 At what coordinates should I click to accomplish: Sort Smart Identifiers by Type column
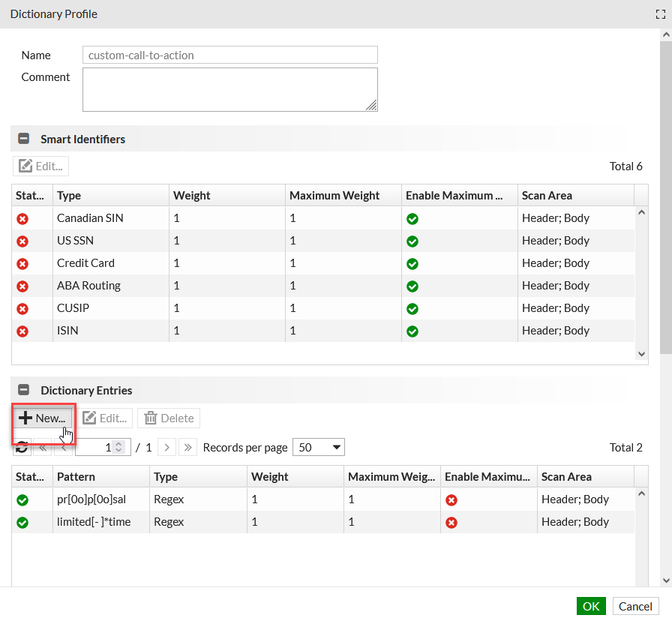pos(111,196)
